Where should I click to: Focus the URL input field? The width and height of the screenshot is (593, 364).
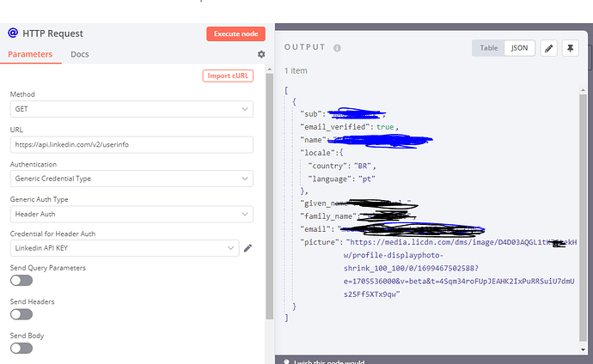(x=131, y=144)
